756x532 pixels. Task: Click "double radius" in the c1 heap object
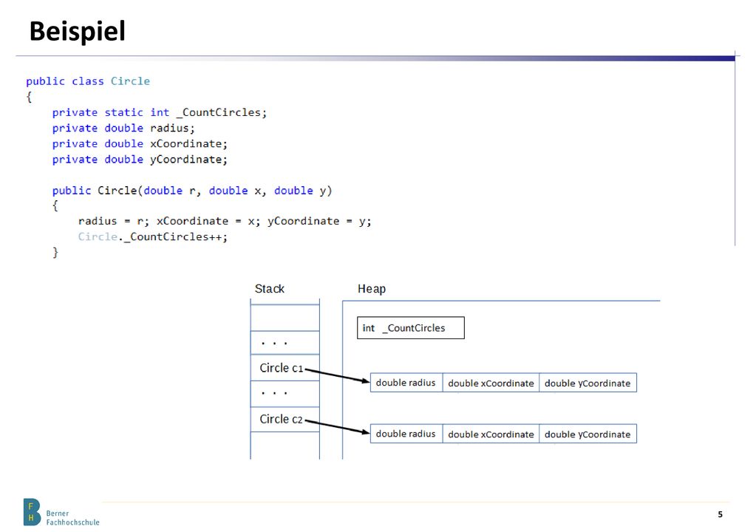point(406,383)
